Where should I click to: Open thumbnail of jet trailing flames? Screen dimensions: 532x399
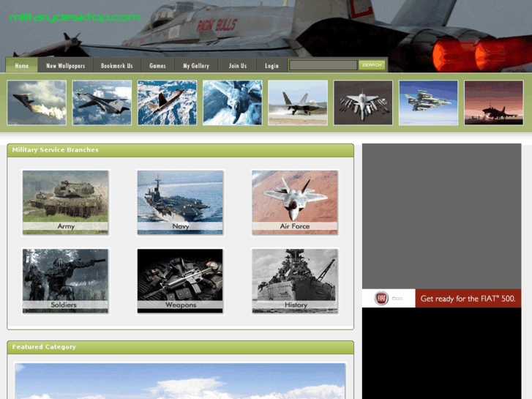(37, 102)
